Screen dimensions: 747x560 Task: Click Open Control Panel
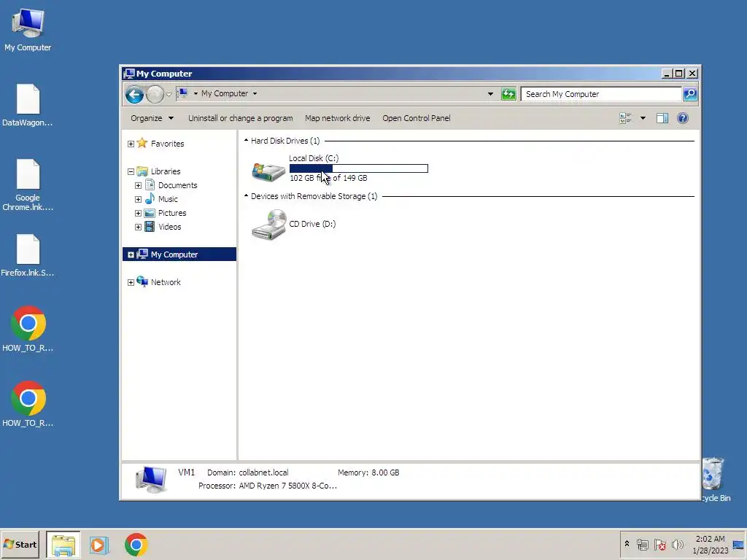click(x=416, y=118)
